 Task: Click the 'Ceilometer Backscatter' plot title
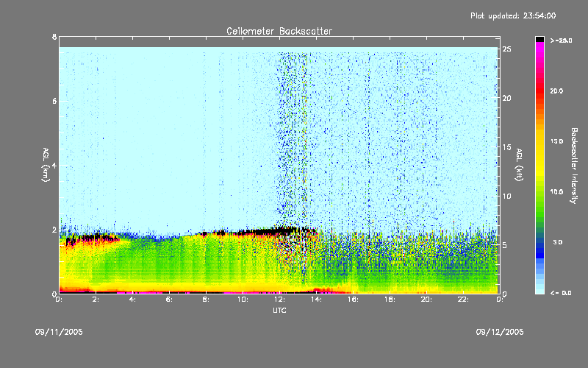(x=279, y=31)
